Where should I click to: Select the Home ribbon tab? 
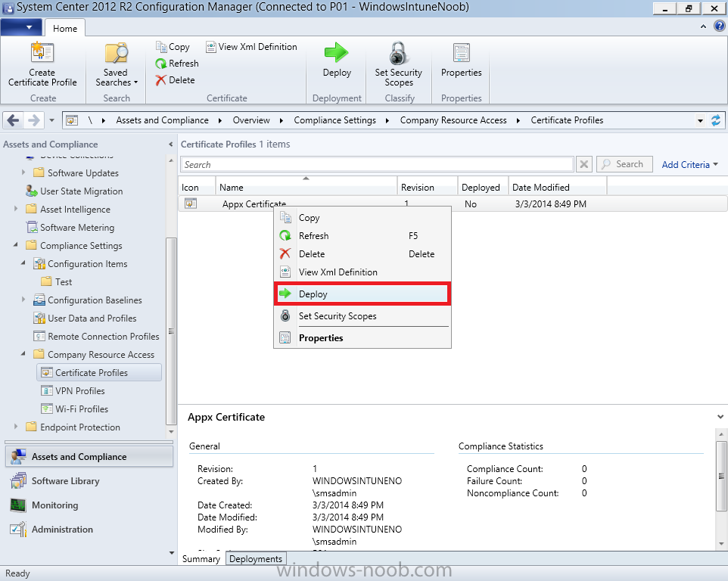pos(65,28)
